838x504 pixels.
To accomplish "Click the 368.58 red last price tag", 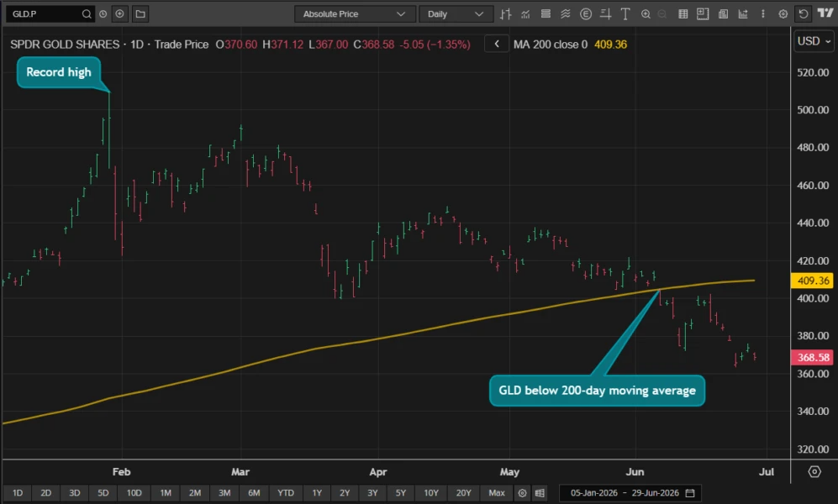I will click(x=812, y=357).
